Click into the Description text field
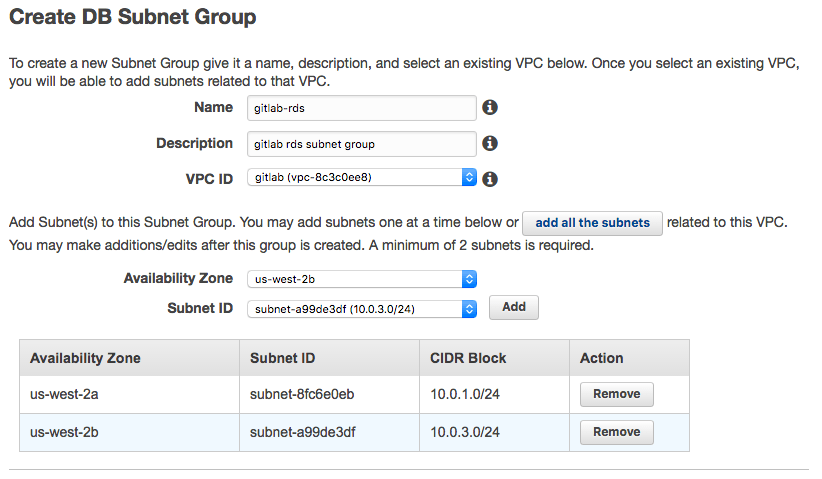Viewport: 822px width, 479px height. click(361, 144)
